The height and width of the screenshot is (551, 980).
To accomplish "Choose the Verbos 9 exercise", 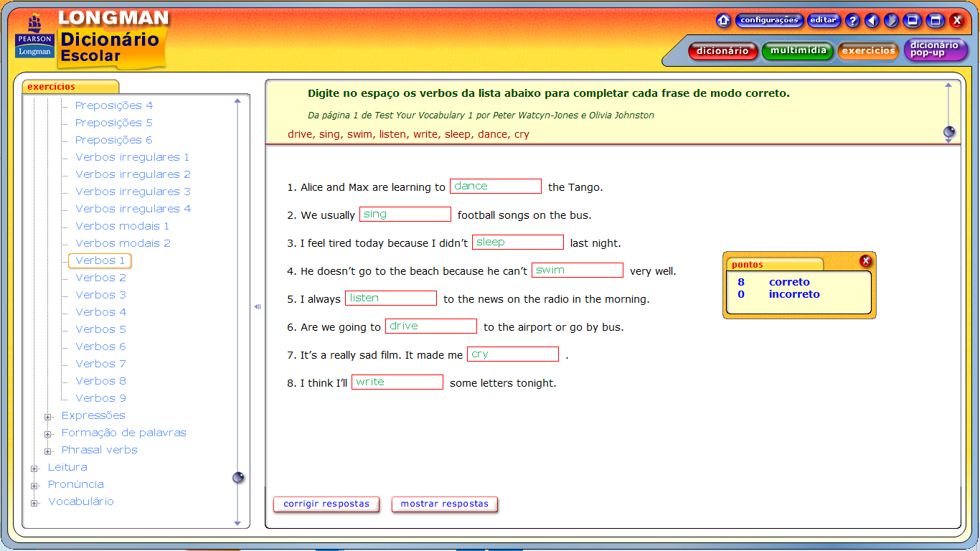I will click(100, 398).
